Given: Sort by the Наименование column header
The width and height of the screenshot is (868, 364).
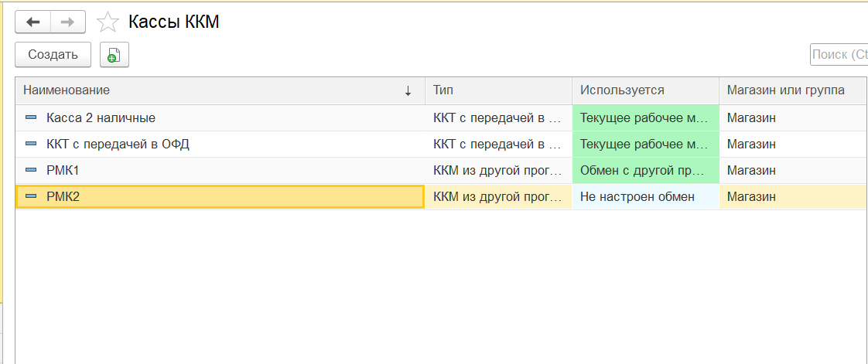Looking at the screenshot, I should 220,90.
